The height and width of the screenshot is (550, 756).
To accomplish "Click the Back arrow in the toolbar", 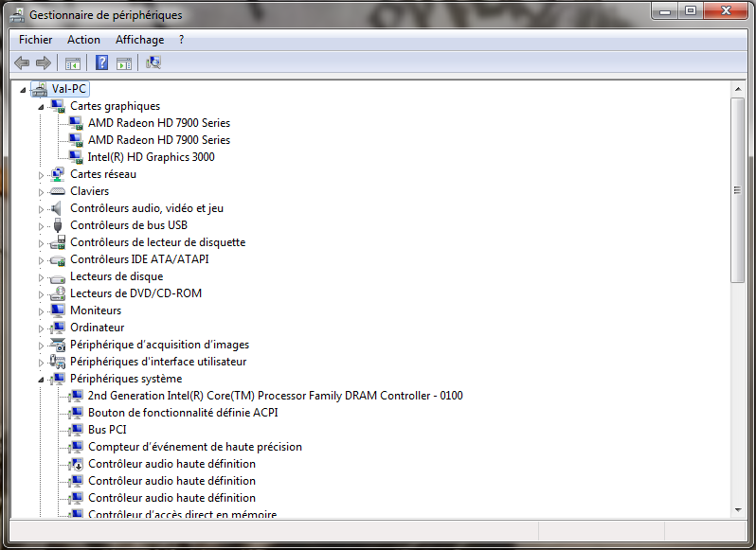I will [x=22, y=63].
